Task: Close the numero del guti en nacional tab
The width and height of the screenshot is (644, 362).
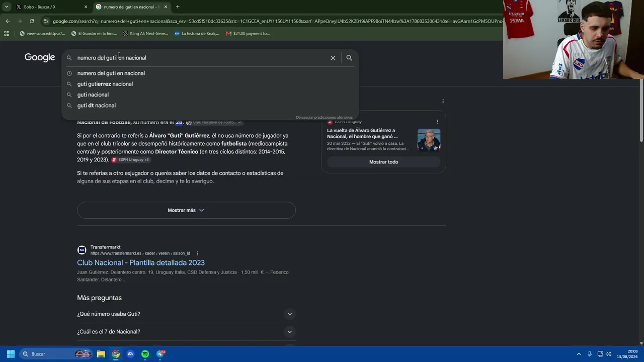Action: (166, 7)
